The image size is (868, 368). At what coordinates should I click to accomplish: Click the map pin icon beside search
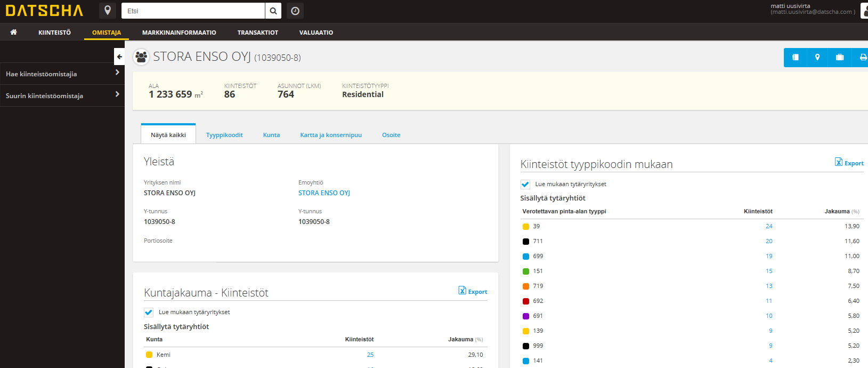tap(108, 11)
